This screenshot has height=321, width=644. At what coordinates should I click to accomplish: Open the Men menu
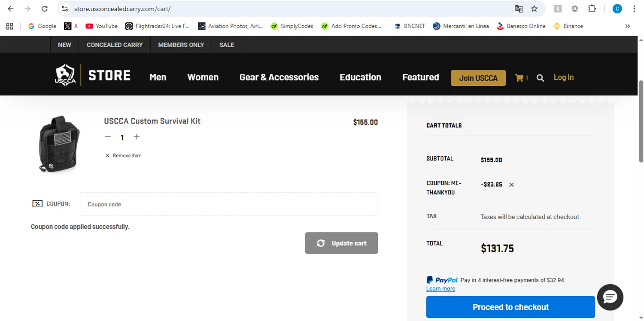tap(158, 77)
